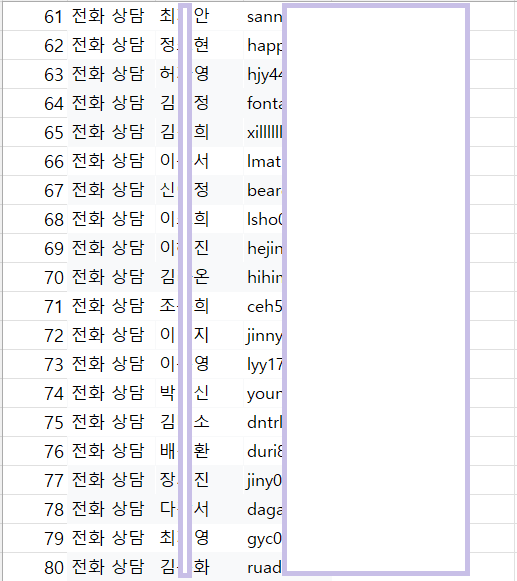Select the 전화 상담 cell in row 78
The height and width of the screenshot is (581, 517).
[111, 509]
